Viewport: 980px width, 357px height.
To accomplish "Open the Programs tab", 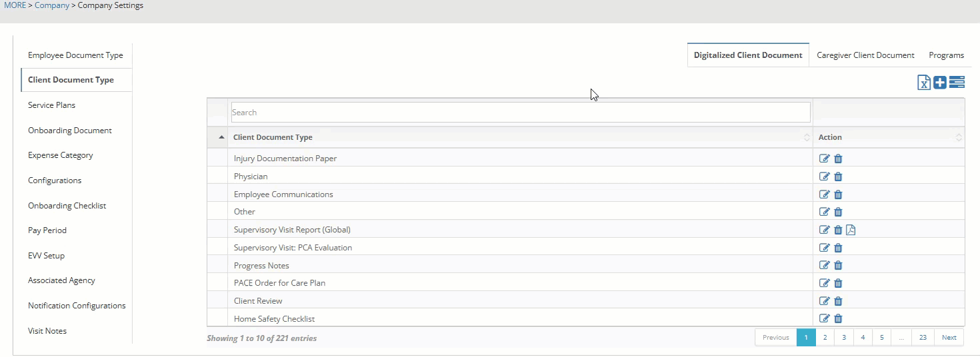I will pyautogui.click(x=946, y=55).
